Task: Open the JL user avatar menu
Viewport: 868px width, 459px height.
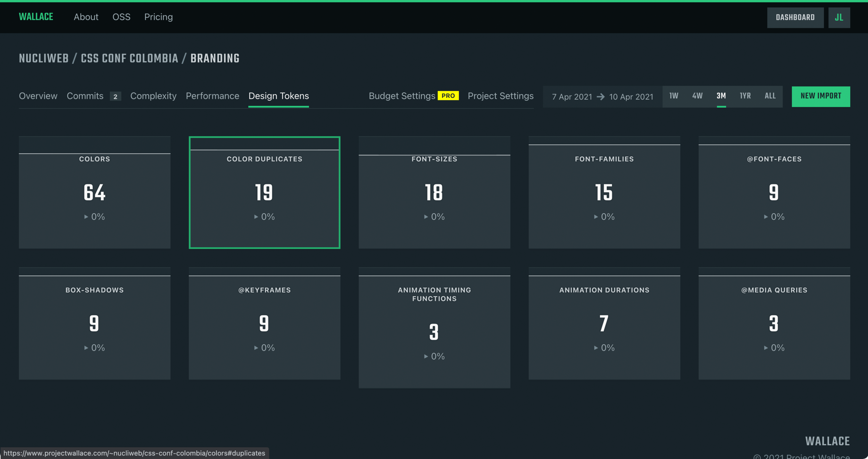Action: coord(839,17)
